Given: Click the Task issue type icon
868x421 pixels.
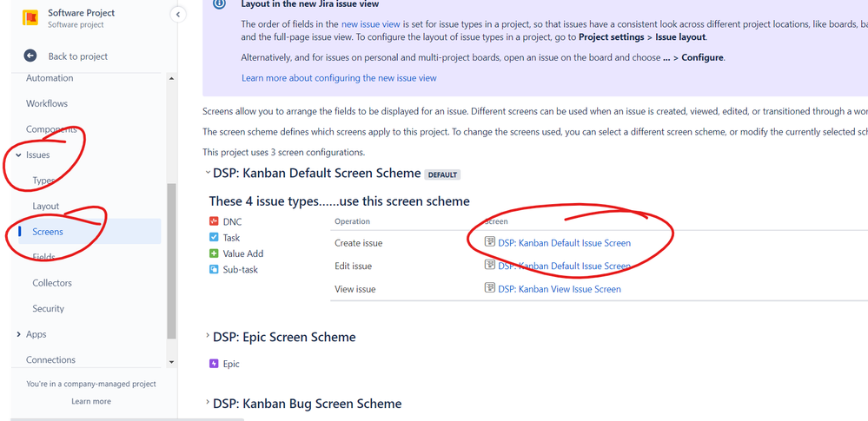Looking at the screenshot, I should click(215, 237).
